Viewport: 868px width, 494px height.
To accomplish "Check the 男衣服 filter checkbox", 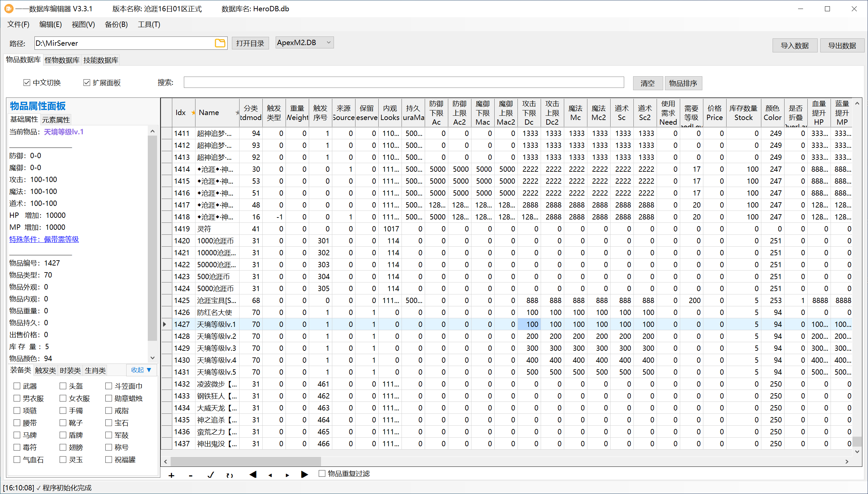I will (17, 398).
